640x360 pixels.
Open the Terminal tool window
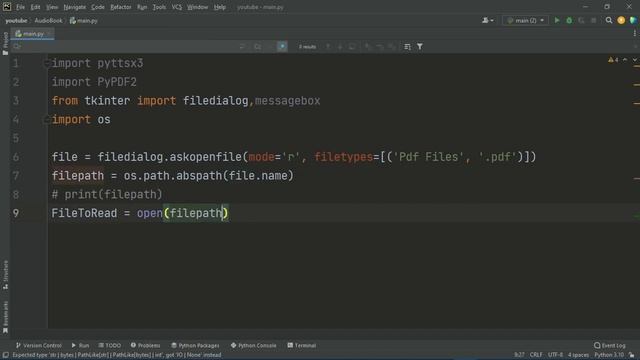(302, 345)
